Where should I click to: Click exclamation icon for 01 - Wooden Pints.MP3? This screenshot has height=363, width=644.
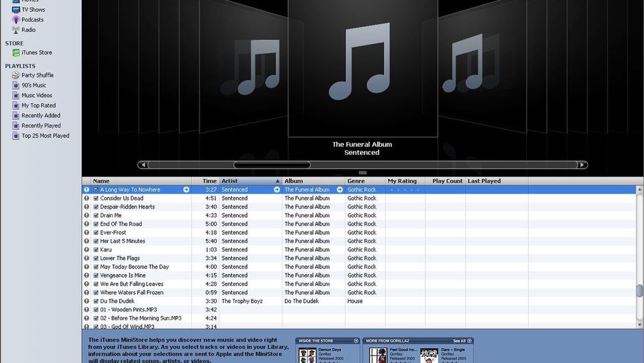click(x=87, y=309)
